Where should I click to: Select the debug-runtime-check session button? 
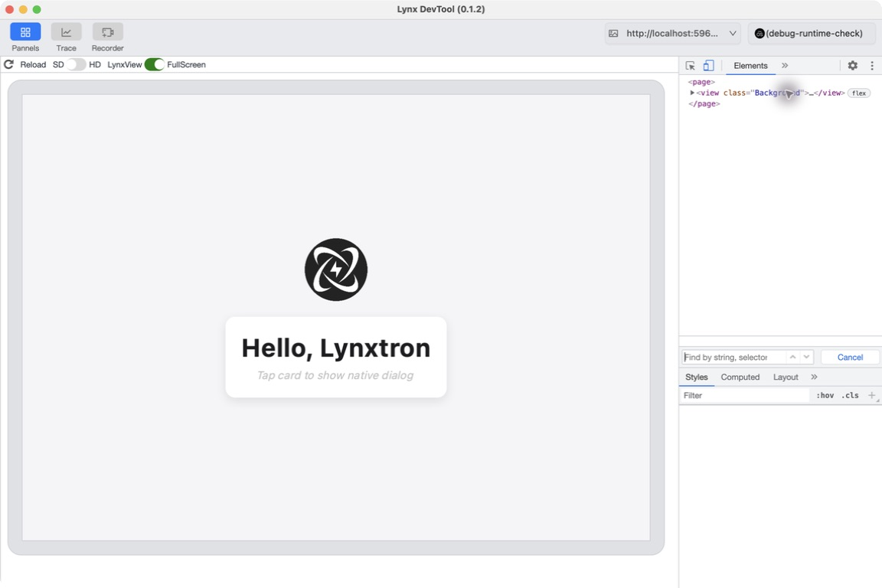tap(811, 33)
